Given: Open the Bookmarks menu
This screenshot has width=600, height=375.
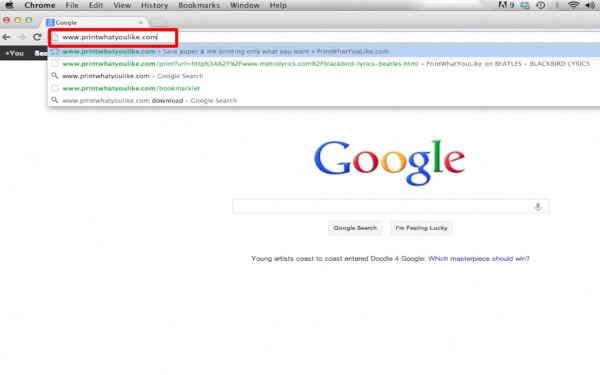Looking at the screenshot, I should (199, 5).
